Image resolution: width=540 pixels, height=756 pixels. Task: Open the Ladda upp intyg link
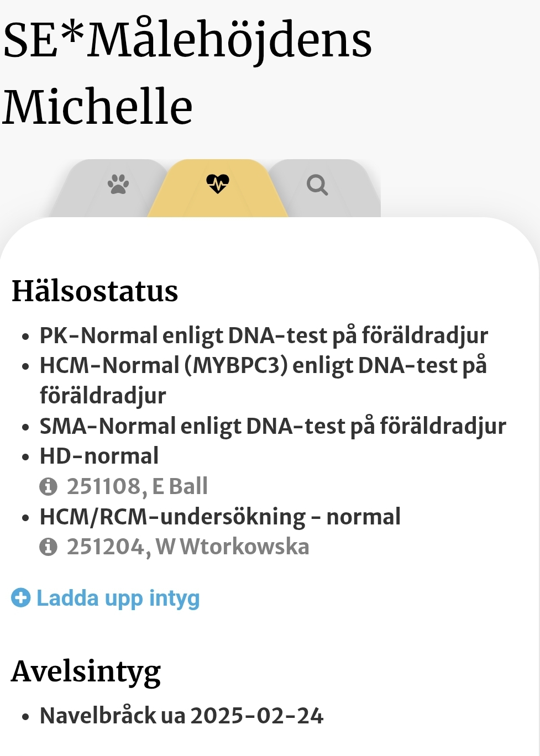pyautogui.click(x=118, y=598)
